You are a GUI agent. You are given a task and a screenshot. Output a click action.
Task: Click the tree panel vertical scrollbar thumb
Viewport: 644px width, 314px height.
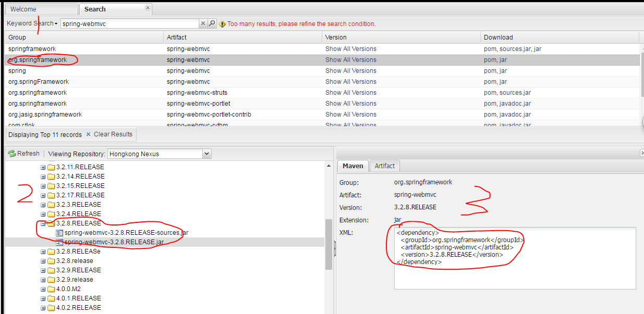click(329, 245)
